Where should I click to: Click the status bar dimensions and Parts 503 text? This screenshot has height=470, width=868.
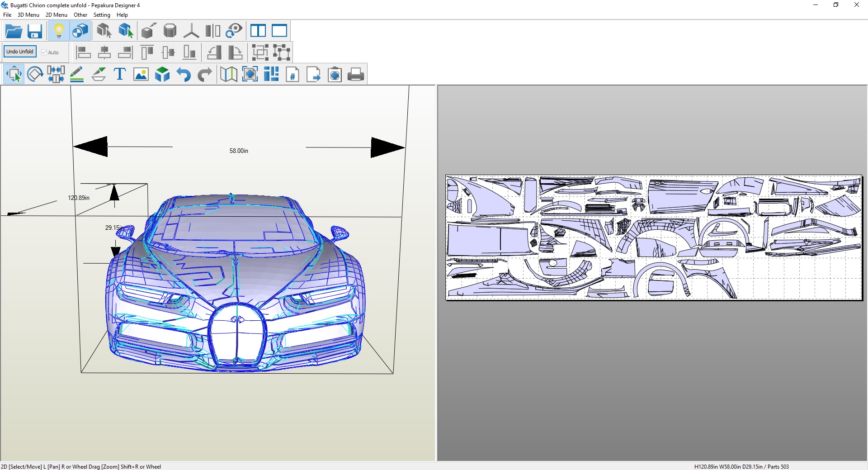[741, 466]
